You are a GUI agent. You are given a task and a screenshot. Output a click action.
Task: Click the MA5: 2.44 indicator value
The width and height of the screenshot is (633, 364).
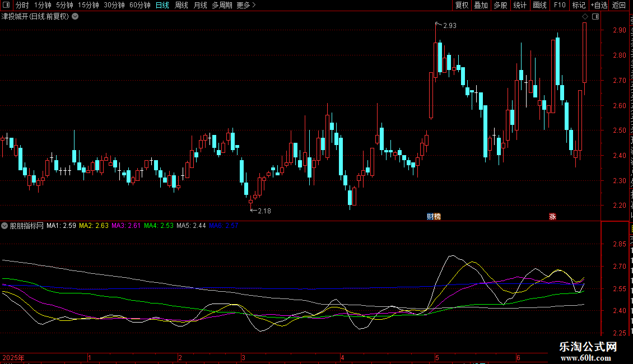pos(191,226)
